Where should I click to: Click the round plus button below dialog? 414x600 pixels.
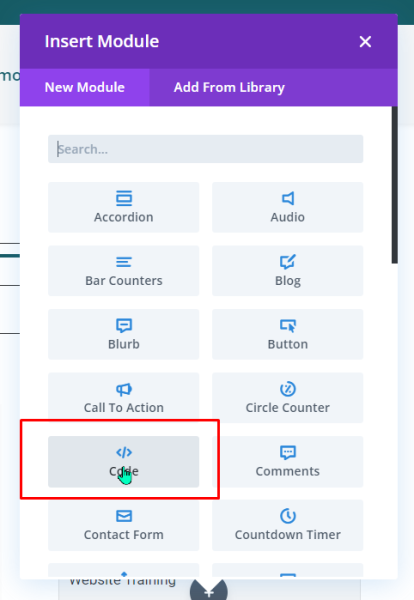coord(209,589)
